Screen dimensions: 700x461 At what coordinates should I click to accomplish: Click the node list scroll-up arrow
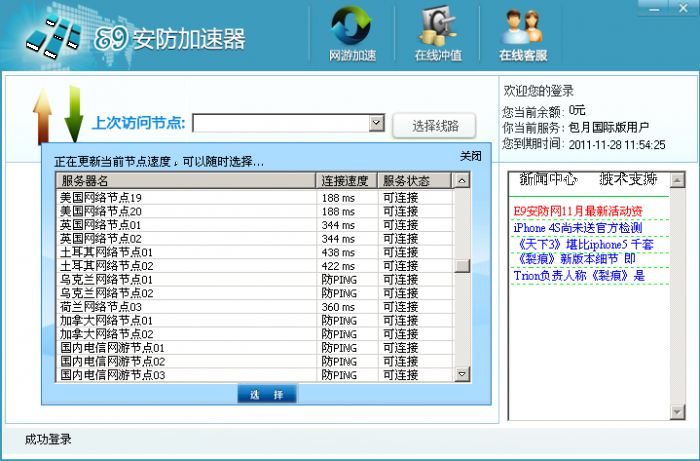click(x=462, y=181)
